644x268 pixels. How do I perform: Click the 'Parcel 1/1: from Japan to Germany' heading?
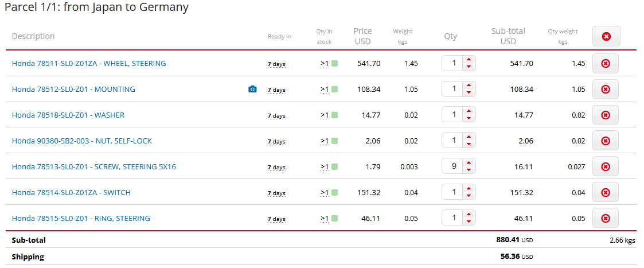(96, 7)
